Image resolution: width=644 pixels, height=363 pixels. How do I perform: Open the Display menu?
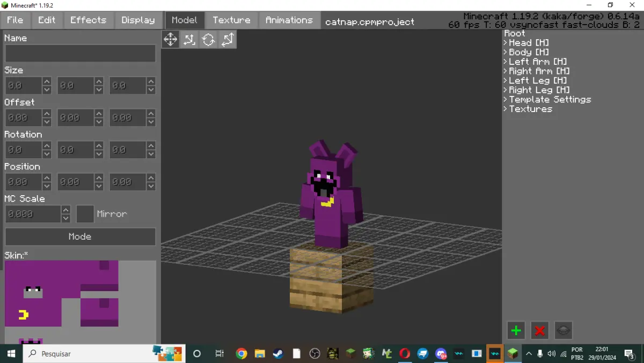coord(138,20)
